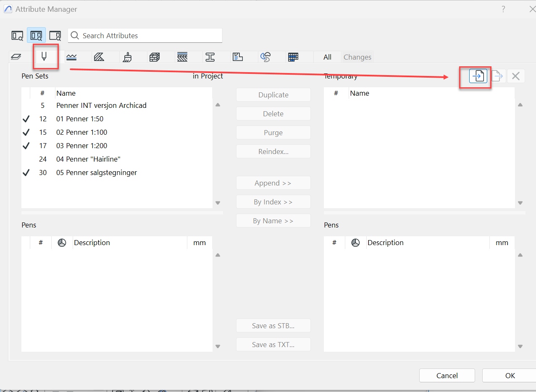Click the Cancel button

click(447, 376)
